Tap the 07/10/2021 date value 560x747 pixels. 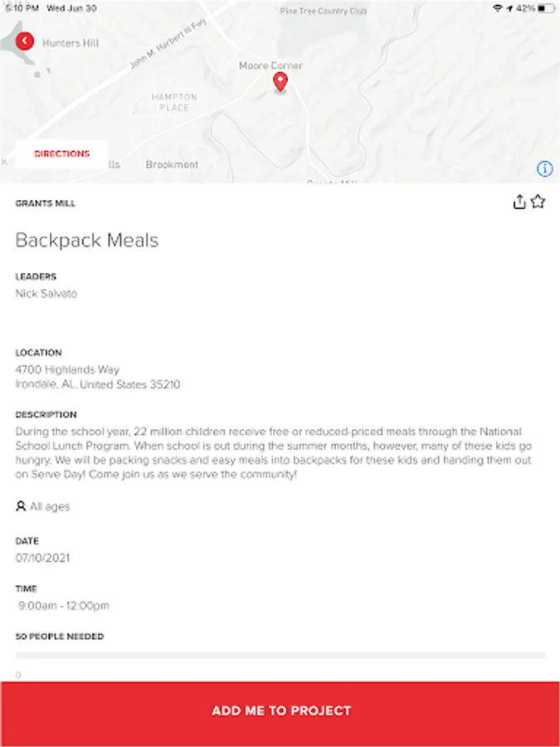click(x=42, y=558)
